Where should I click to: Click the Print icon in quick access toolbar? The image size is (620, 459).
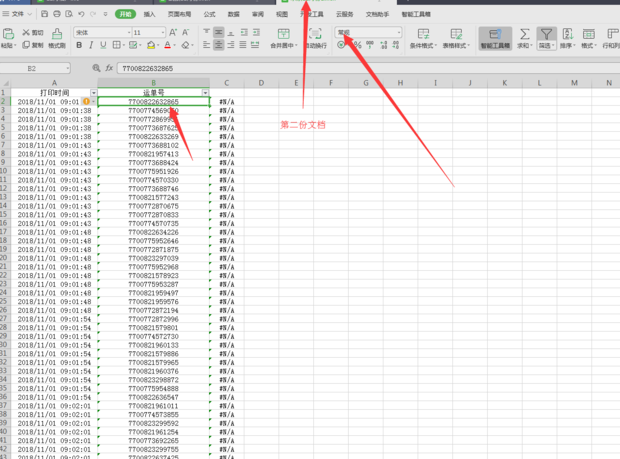(x=57, y=14)
